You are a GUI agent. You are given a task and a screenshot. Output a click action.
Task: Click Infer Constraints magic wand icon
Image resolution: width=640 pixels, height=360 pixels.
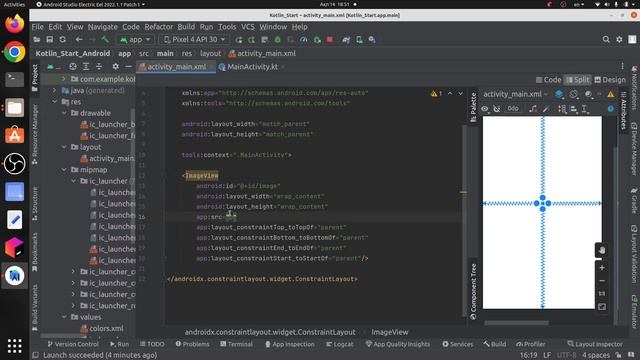point(546,109)
